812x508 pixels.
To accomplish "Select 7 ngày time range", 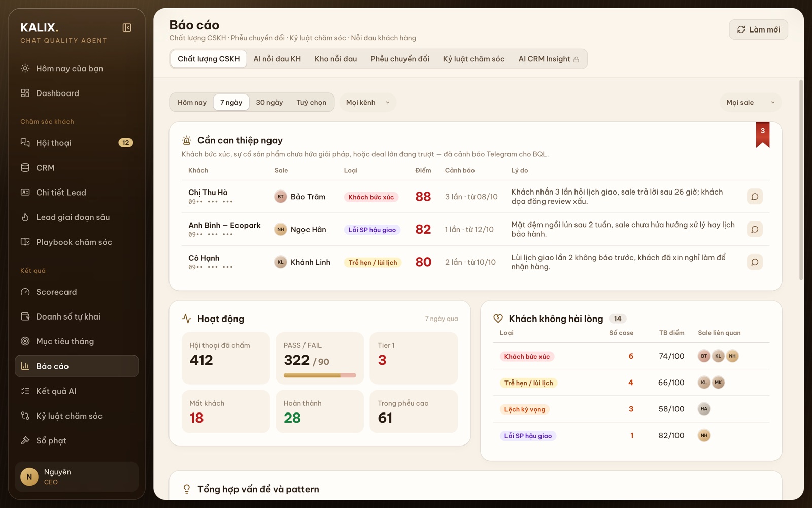I will 231,102.
